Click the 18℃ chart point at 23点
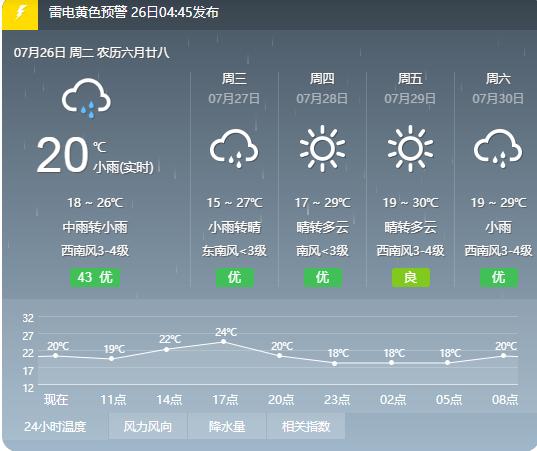 pyautogui.click(x=335, y=363)
